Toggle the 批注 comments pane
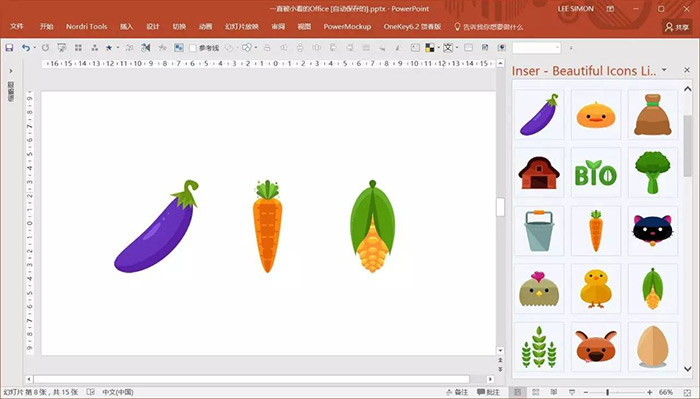Screen dimensions: 700x399 [x=488, y=392]
